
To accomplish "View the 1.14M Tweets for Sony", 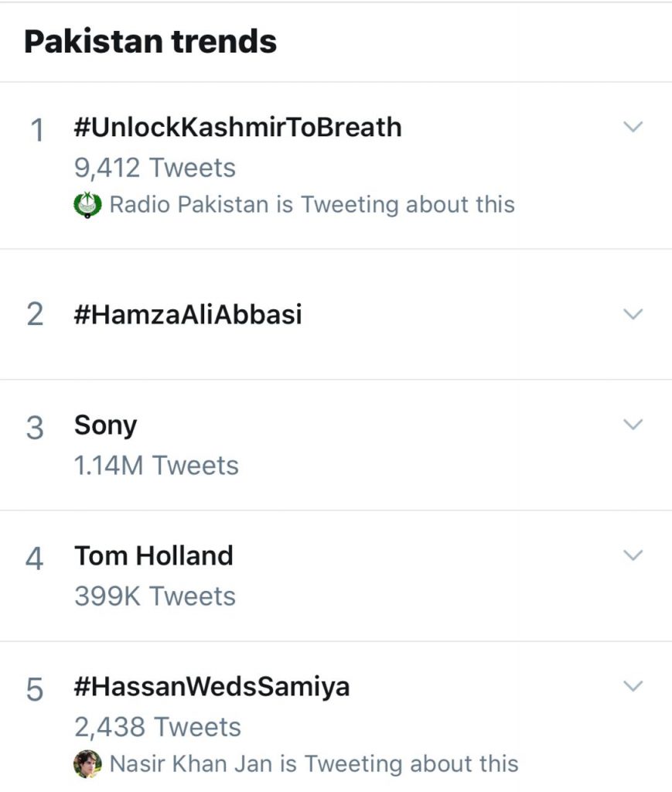I will [156, 466].
